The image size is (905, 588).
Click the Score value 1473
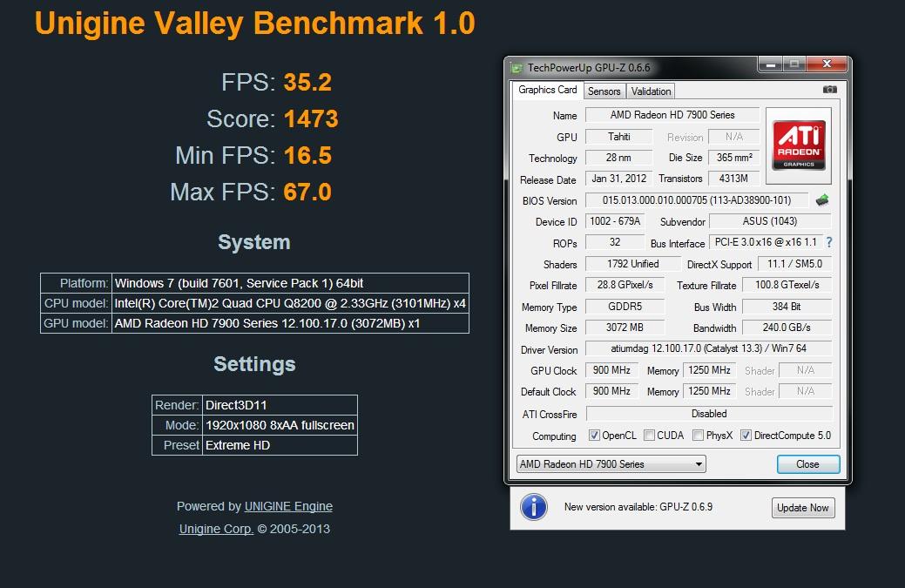pos(311,118)
